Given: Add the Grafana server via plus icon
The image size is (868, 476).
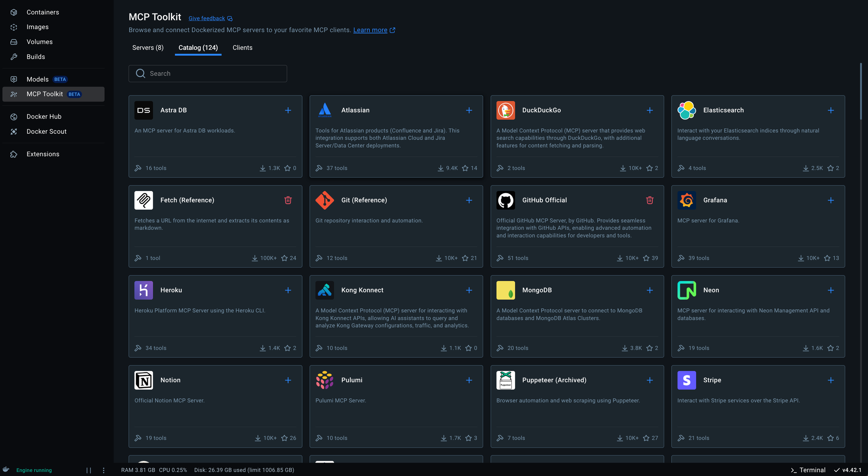Looking at the screenshot, I should (831, 200).
